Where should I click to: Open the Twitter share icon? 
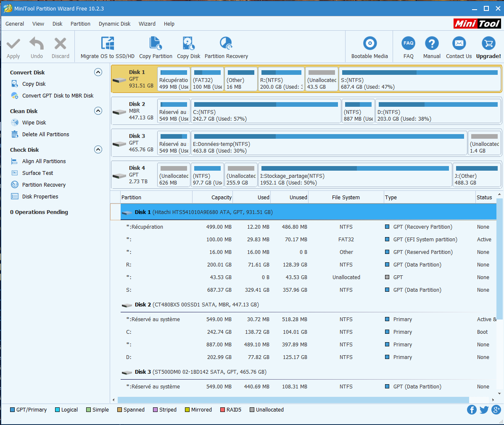[484, 409]
